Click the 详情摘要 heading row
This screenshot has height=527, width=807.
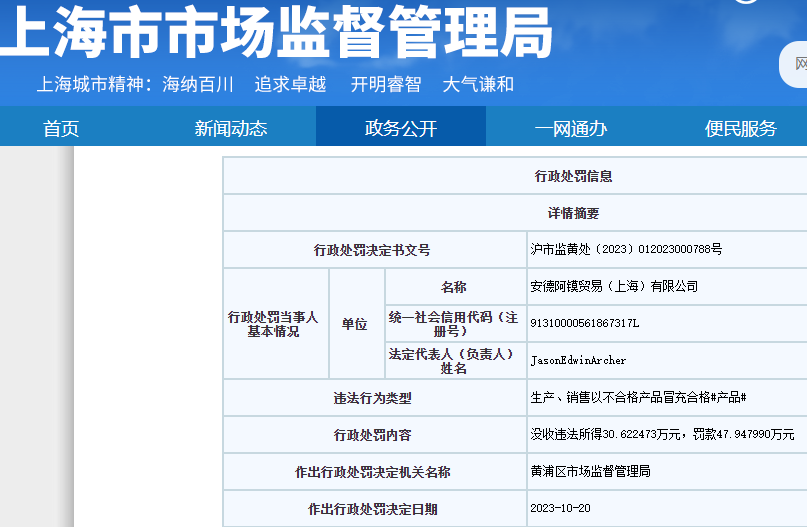coord(573,213)
